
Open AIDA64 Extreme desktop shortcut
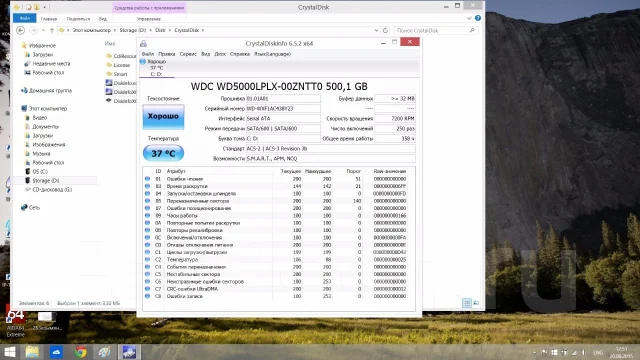click(x=16, y=323)
